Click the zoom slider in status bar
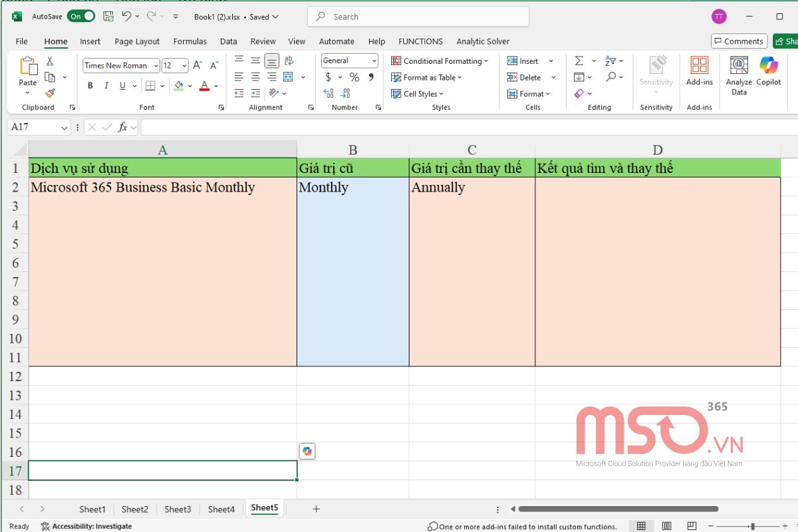 pyautogui.click(x=752, y=526)
